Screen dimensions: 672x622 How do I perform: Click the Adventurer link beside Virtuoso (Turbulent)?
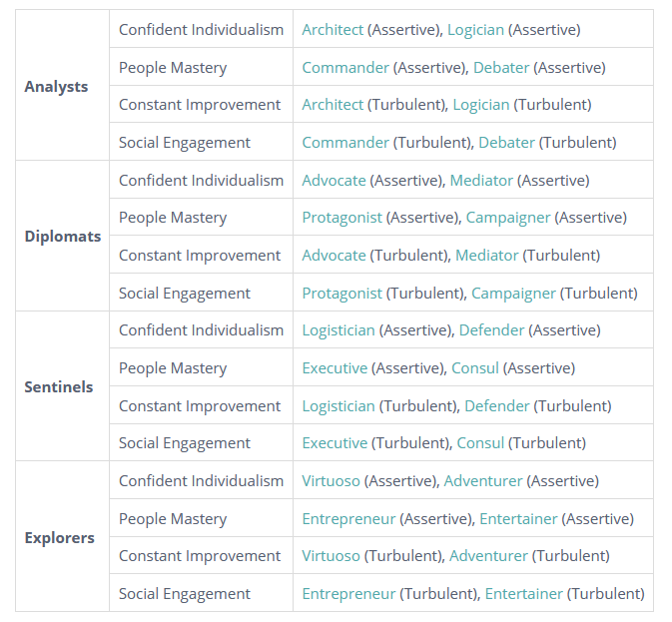pos(488,556)
